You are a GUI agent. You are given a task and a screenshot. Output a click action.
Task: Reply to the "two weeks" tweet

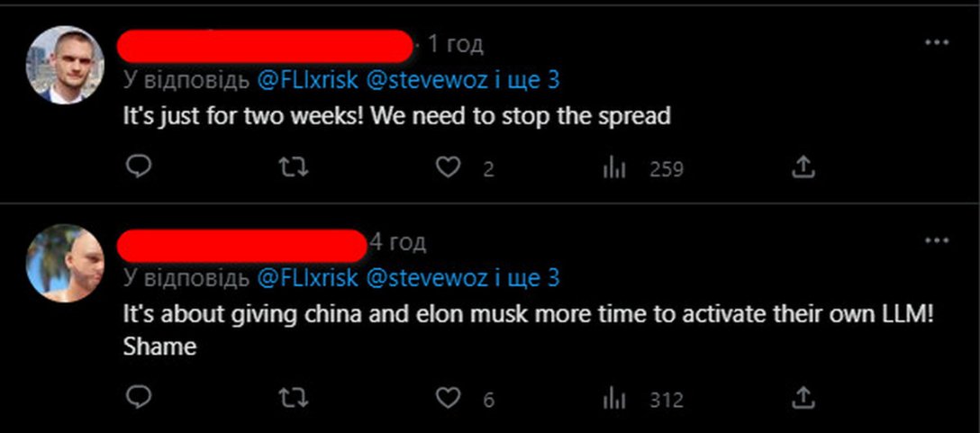click(x=138, y=167)
